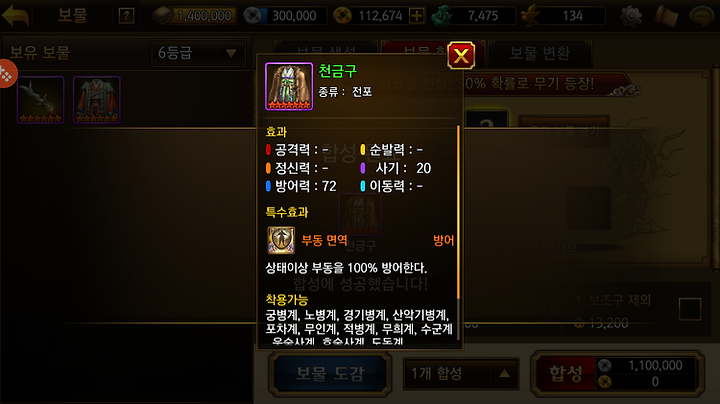Open the 1개 합성 quantity dropdown

click(x=461, y=373)
